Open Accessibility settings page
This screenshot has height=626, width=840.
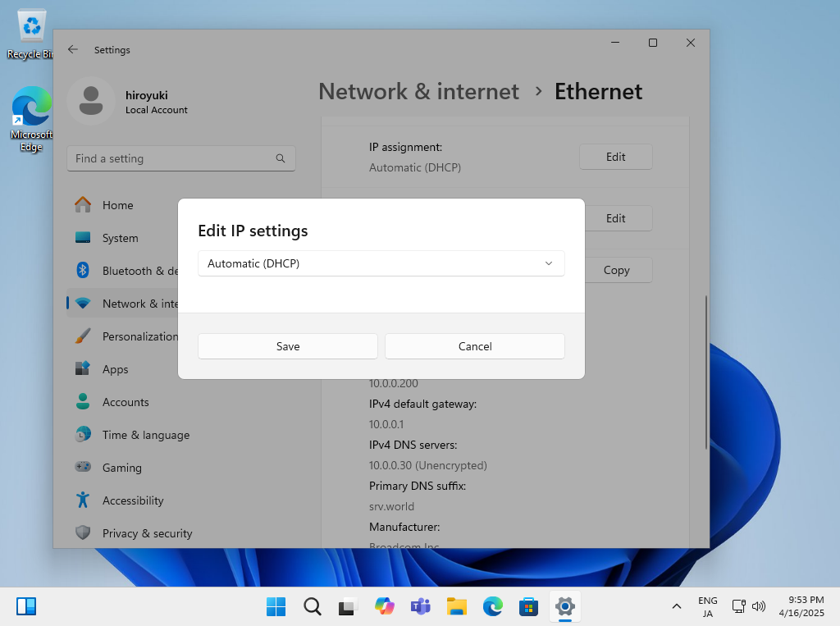point(181,500)
